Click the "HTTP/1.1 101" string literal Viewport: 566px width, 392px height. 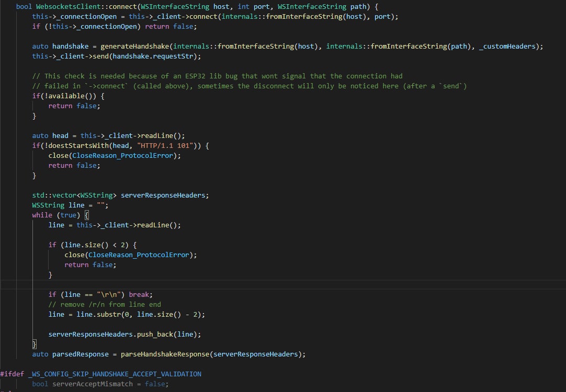[165, 146]
